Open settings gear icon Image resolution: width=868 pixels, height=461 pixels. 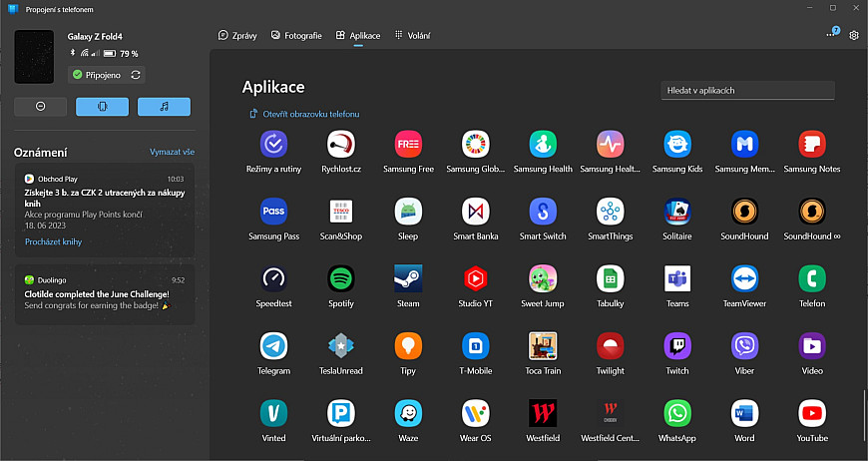click(x=854, y=35)
